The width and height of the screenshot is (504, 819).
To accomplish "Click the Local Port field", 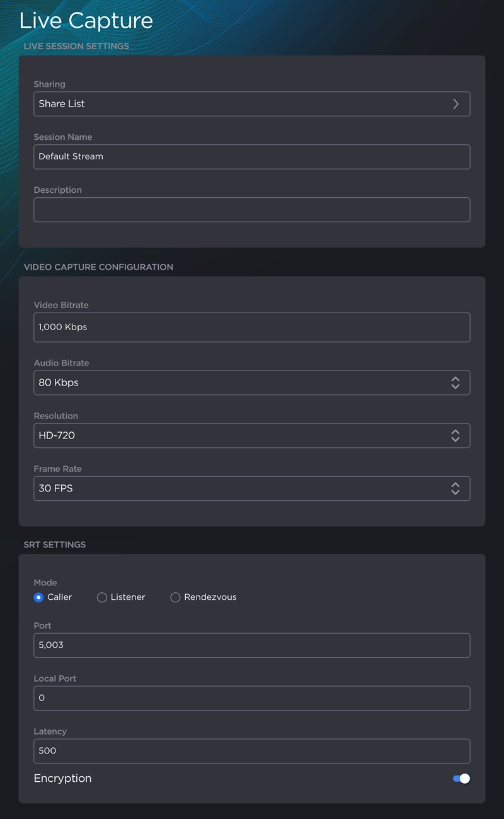I will [252, 698].
